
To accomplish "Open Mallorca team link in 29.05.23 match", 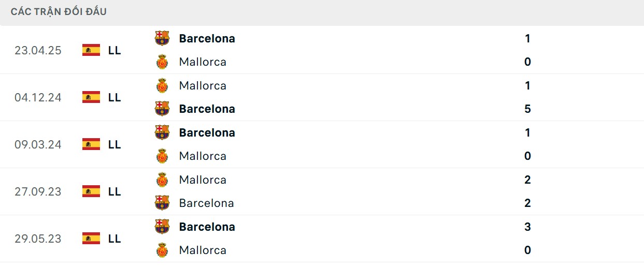I will pos(203,250).
